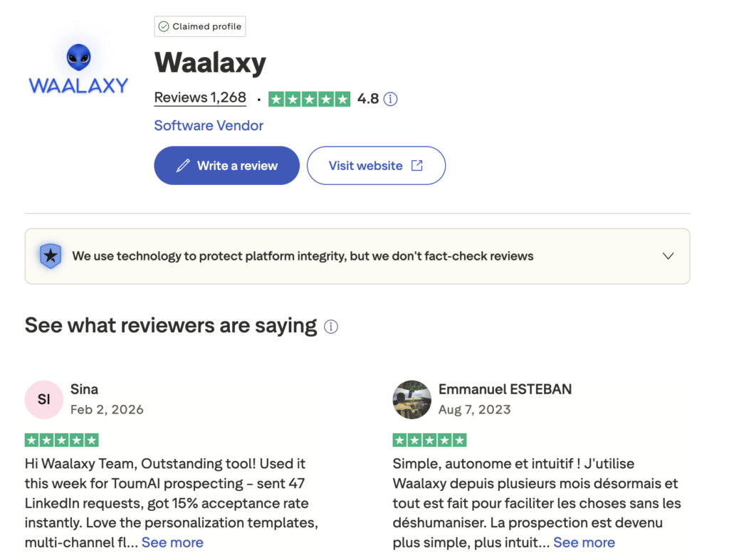Click the Waalaxy alien logo
The width and height of the screenshot is (729, 560).
tap(78, 68)
